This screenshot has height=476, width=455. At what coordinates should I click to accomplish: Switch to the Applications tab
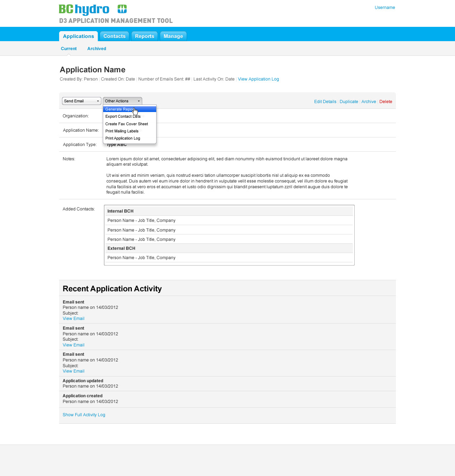(78, 36)
